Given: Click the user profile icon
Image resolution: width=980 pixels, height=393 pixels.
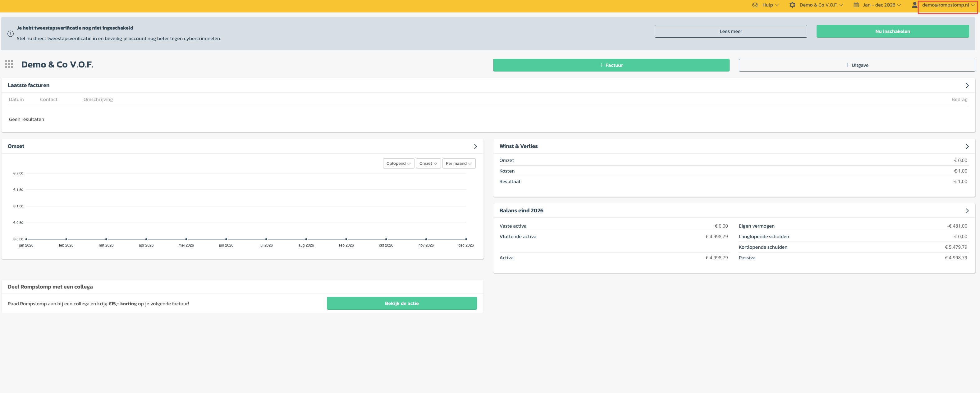Looking at the screenshot, I should (x=914, y=5).
